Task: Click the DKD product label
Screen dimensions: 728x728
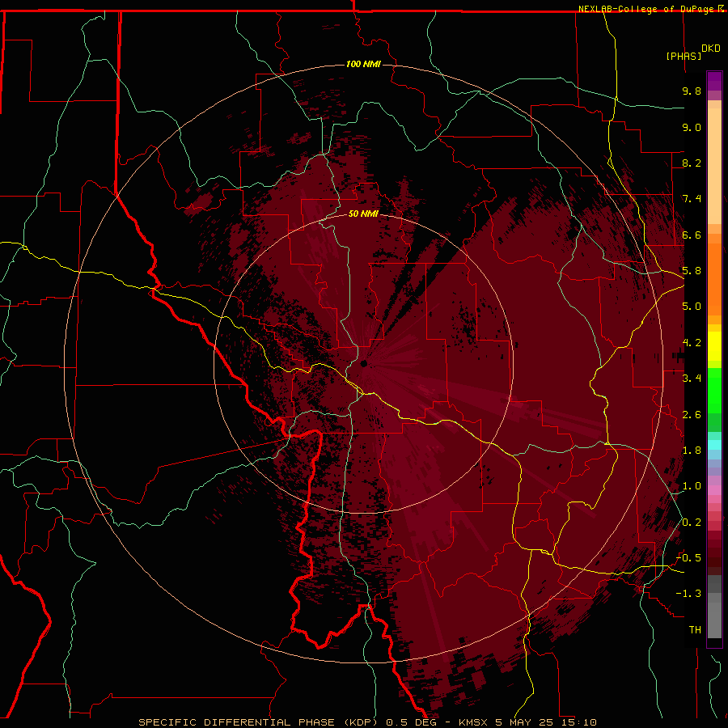Action: point(711,49)
